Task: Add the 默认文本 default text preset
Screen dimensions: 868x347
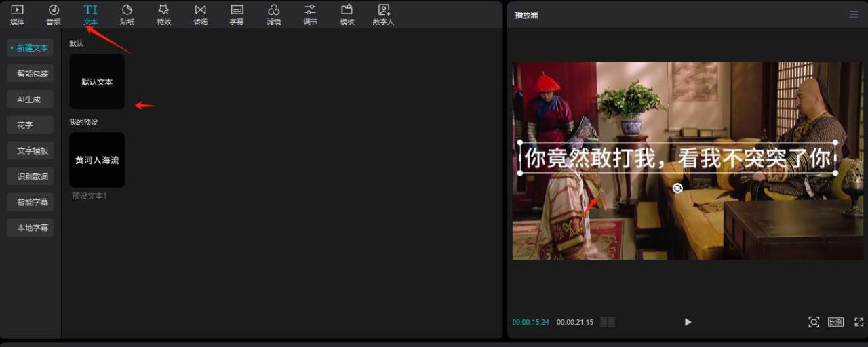Action: coord(97,82)
